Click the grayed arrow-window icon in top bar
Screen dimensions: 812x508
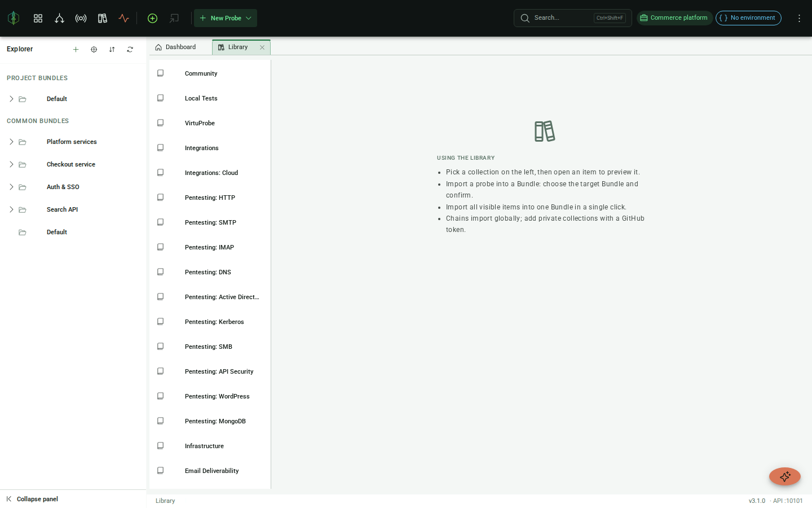tap(174, 18)
